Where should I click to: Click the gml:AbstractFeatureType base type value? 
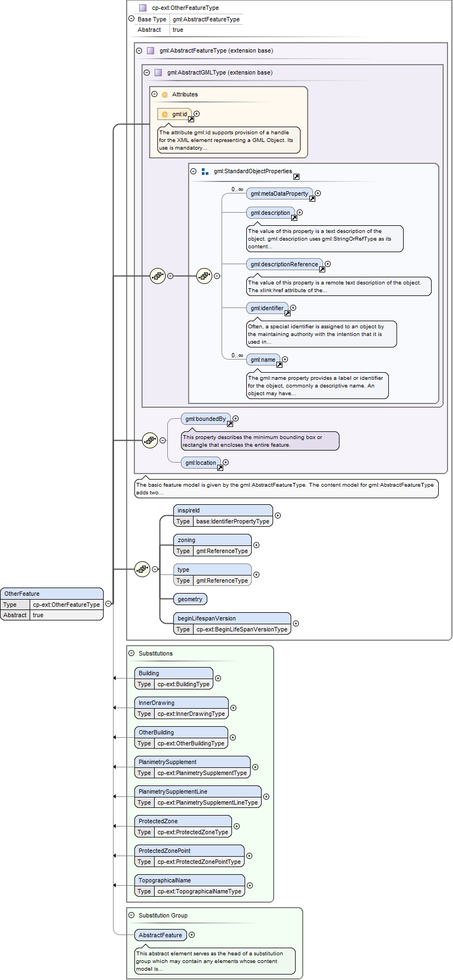click(x=206, y=19)
